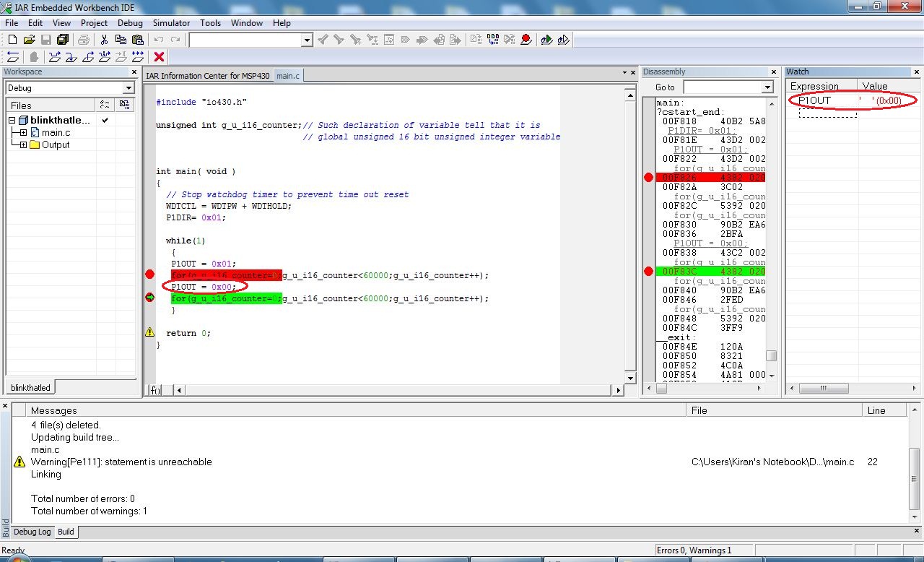Image resolution: width=924 pixels, height=562 pixels.
Task: Click the Undo arrow icon
Action: [x=159, y=40]
